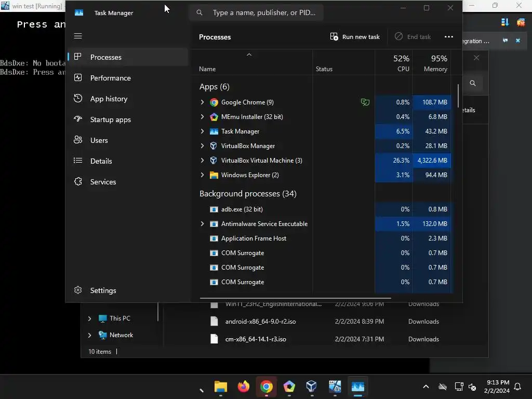Close the pane behind Task Manager

(x=476, y=58)
